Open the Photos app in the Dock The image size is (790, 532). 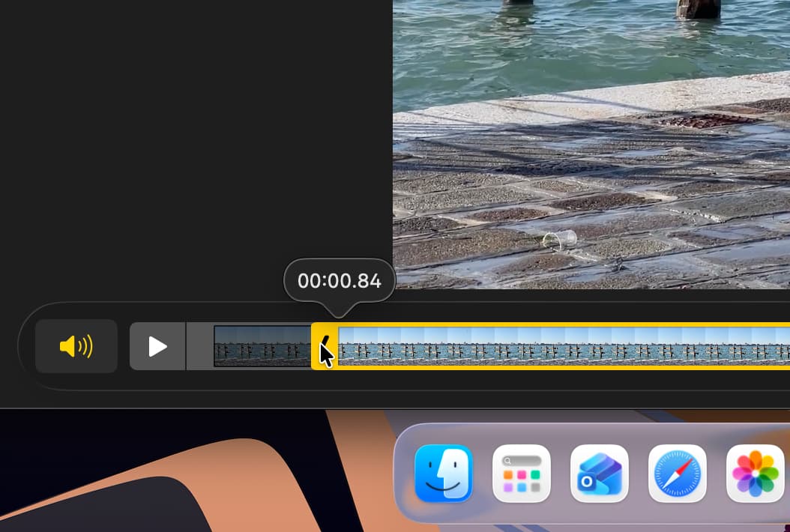[756, 474]
